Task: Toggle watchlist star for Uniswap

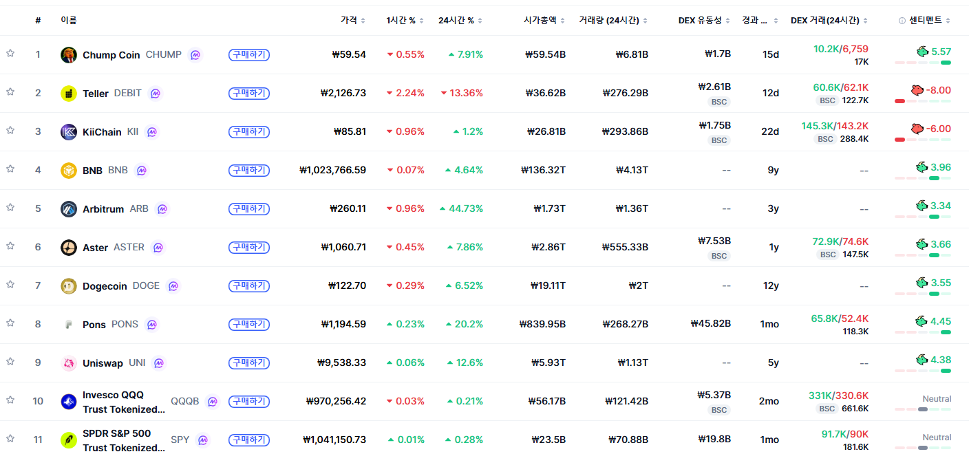Action: pyautogui.click(x=10, y=362)
